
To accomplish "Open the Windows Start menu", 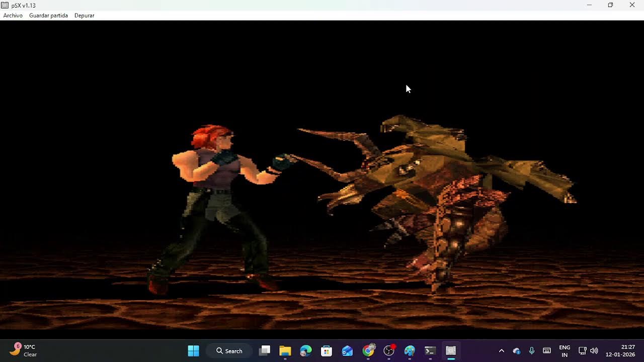I will [194, 351].
